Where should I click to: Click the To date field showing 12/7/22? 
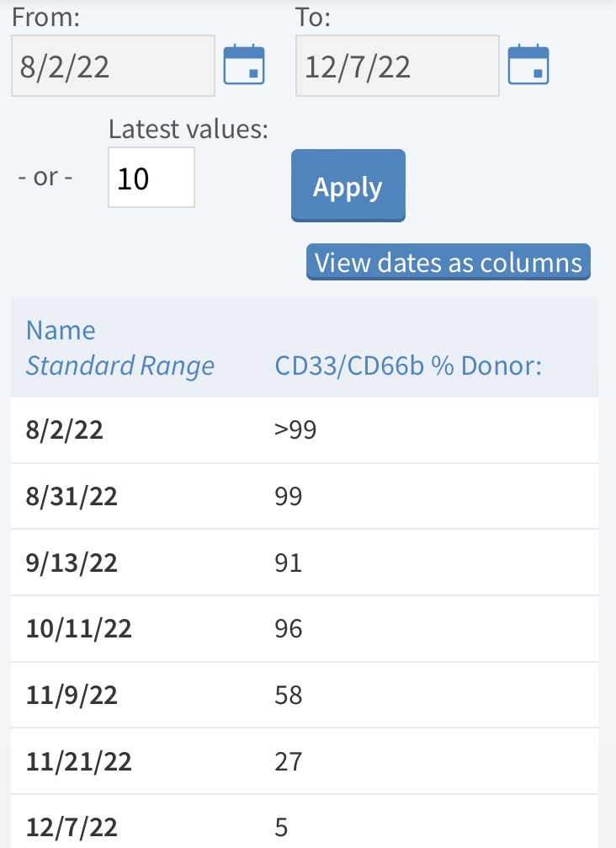pos(396,67)
